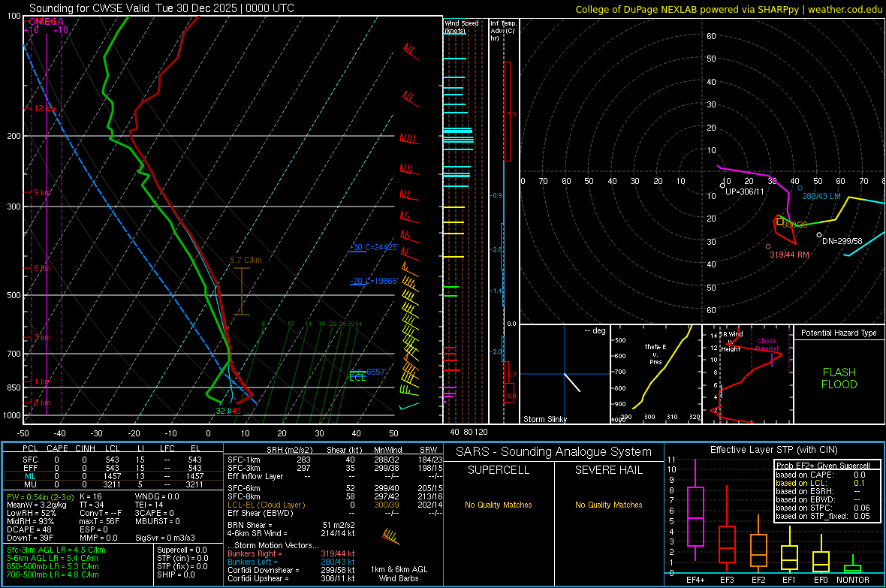Click the 'MeanW = 3.2g/kg' value
886x588 pixels.
(37, 505)
